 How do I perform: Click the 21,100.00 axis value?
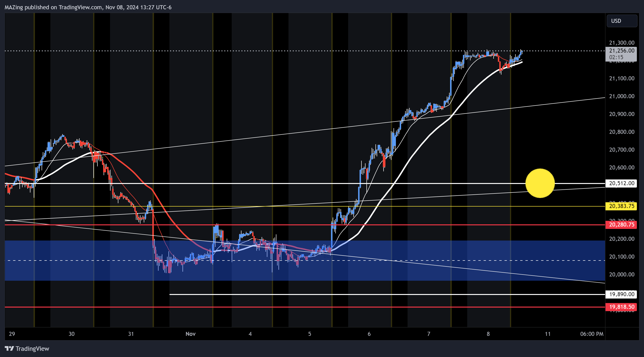coord(622,78)
